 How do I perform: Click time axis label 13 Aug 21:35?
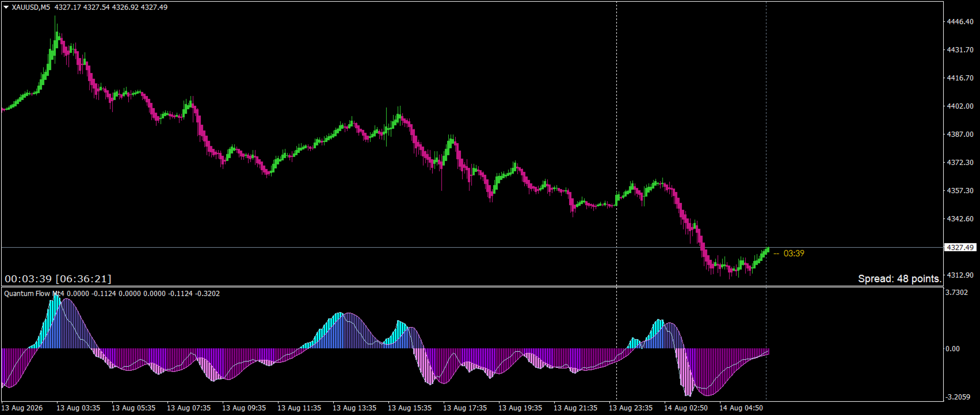(575, 408)
